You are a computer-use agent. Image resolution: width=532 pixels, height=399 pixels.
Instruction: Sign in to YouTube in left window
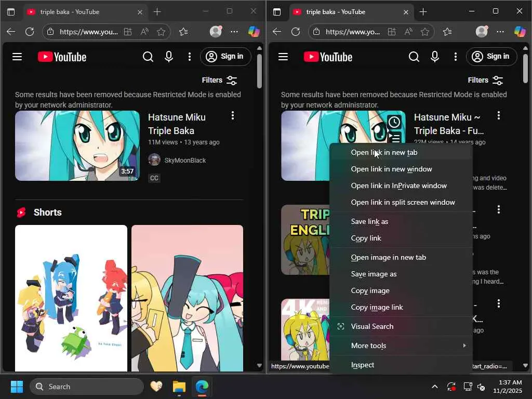pos(225,57)
